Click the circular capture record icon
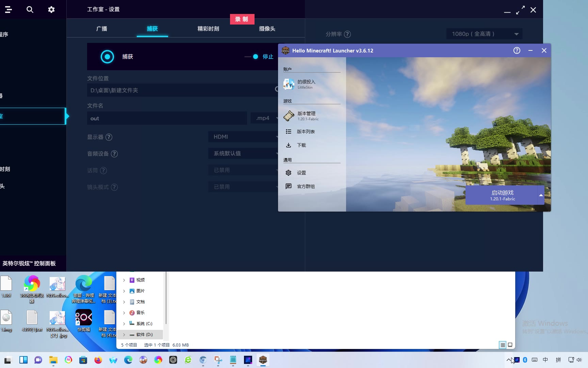Screen dimensions: 588x368 point(107,57)
